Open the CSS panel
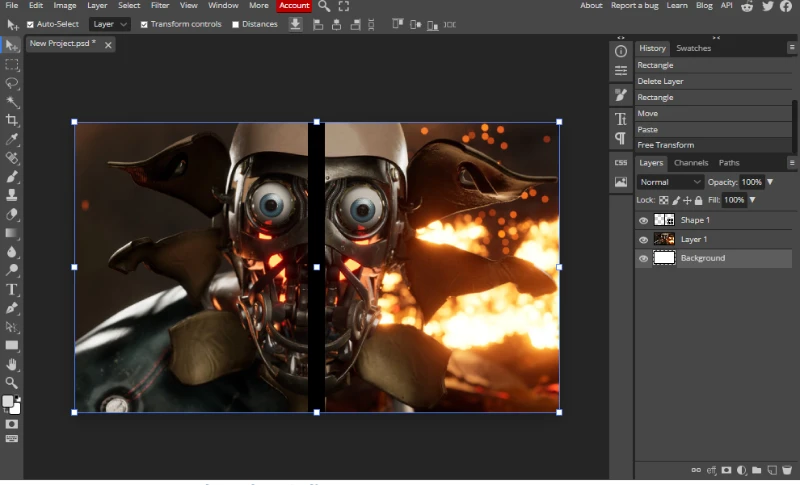Viewport: 800px width, 485px height. tap(621, 163)
